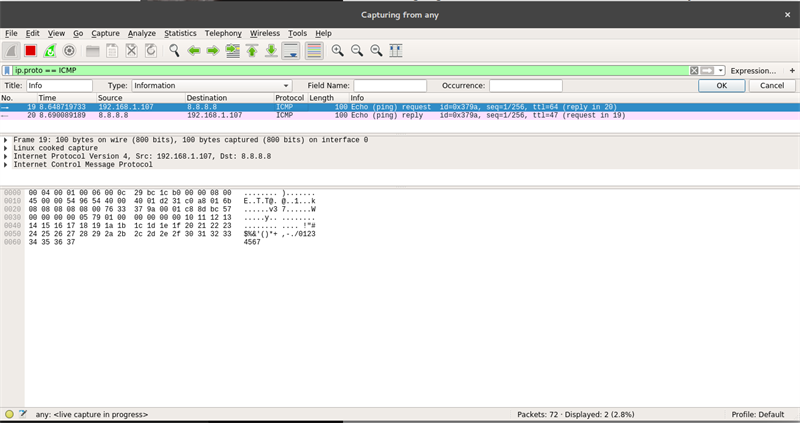Stop the running packet capture
Image resolution: width=800 pixels, height=423 pixels.
(30, 50)
